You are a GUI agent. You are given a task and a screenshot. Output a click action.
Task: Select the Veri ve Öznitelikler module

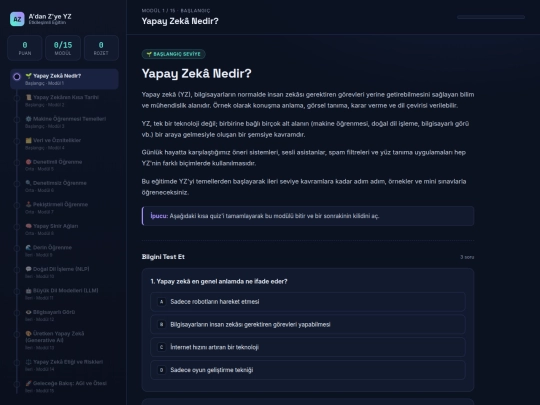click(64, 144)
